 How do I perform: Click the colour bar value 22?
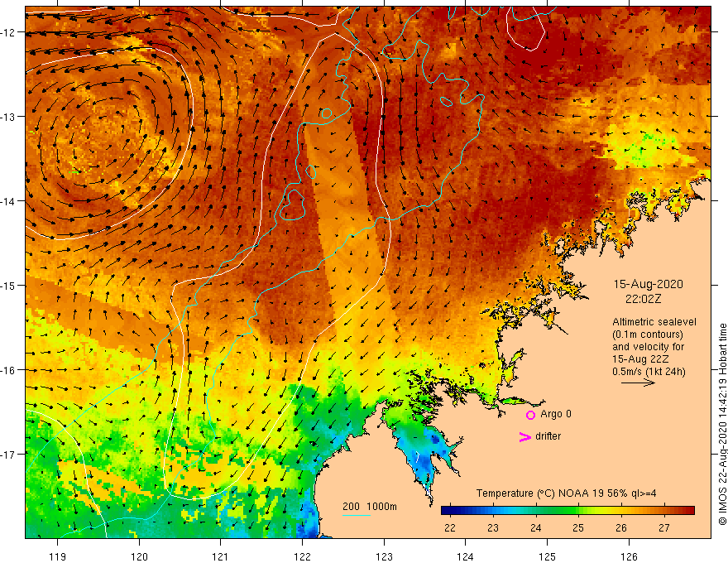tap(449, 528)
